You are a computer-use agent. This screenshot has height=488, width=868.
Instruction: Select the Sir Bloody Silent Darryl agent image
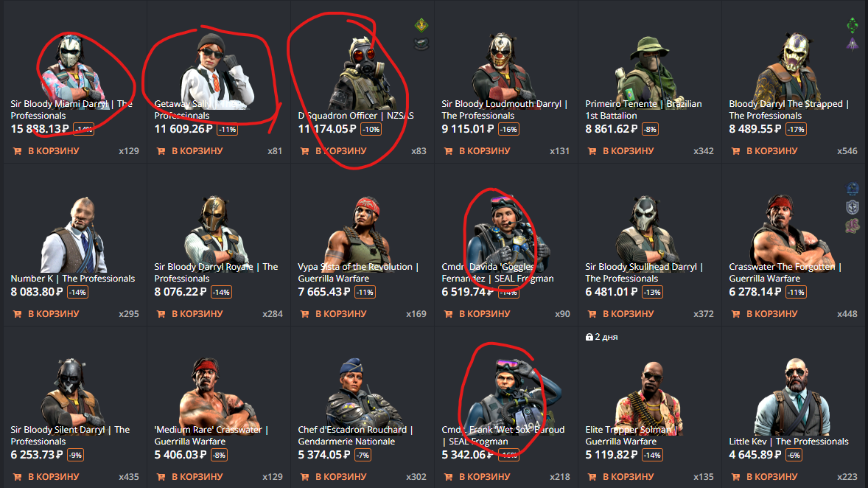point(72,392)
